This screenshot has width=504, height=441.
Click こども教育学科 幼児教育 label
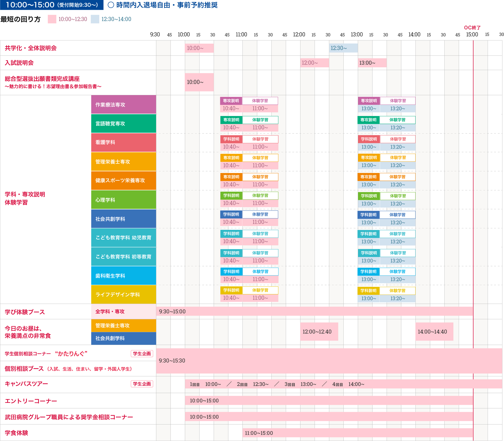123,238
